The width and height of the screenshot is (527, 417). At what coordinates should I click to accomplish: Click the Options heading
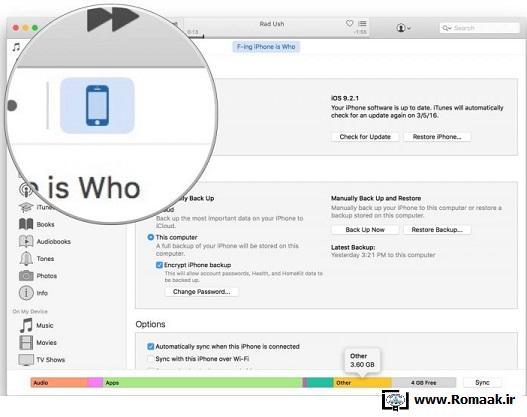(150, 324)
